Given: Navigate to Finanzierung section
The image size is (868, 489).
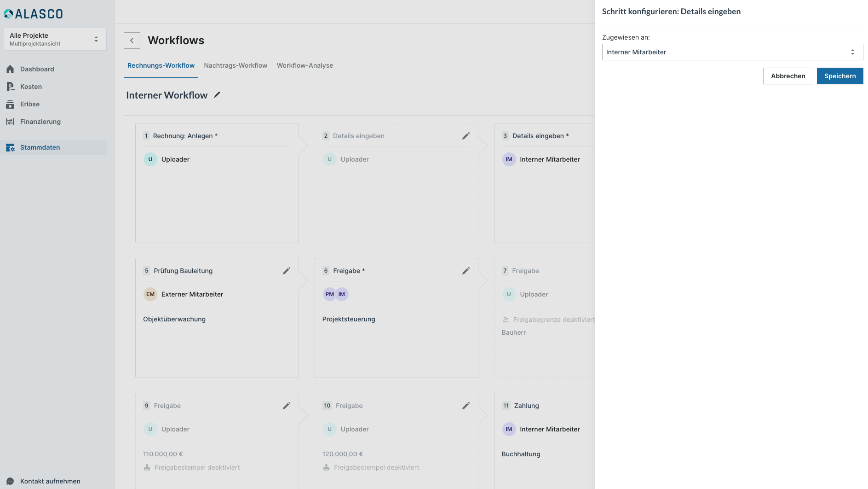Looking at the screenshot, I should click(x=40, y=122).
